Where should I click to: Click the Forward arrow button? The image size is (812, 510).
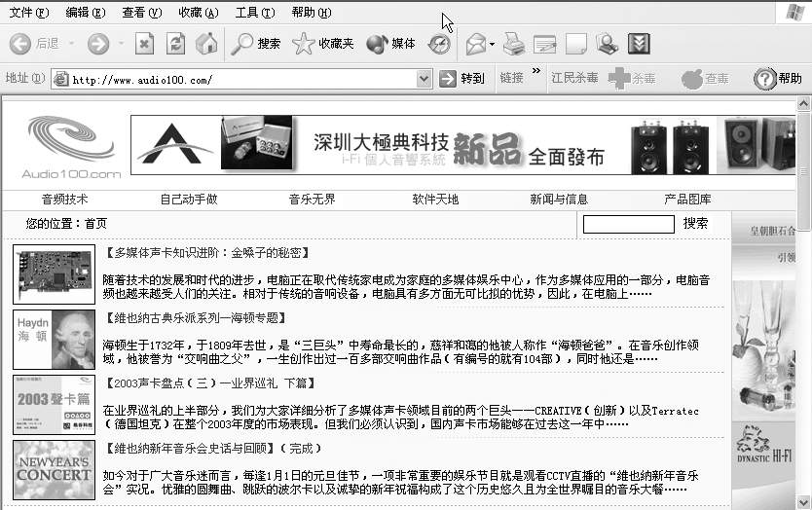98,44
